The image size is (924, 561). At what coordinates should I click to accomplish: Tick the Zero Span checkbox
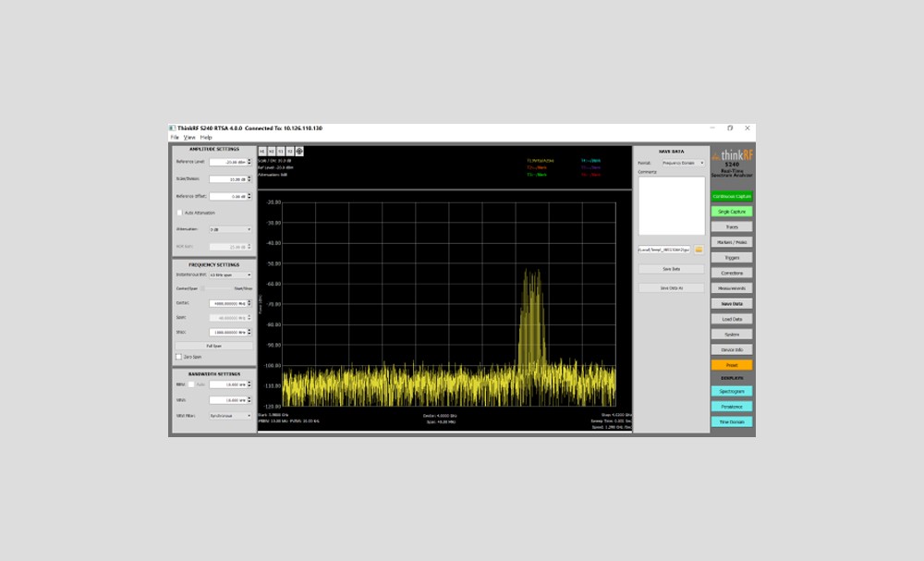[x=179, y=356]
